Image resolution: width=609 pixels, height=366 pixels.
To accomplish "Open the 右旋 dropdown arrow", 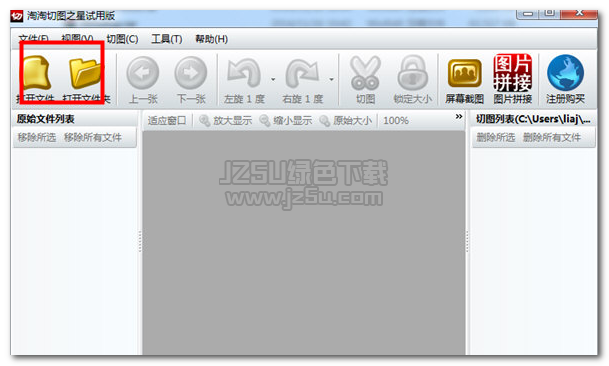I will click(331, 79).
